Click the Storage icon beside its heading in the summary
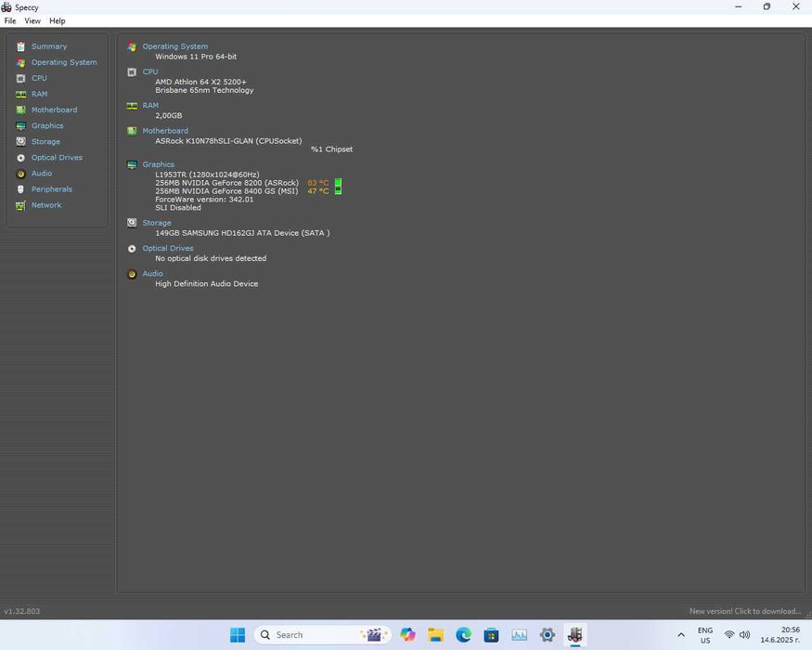This screenshot has height=650, width=812. click(132, 223)
